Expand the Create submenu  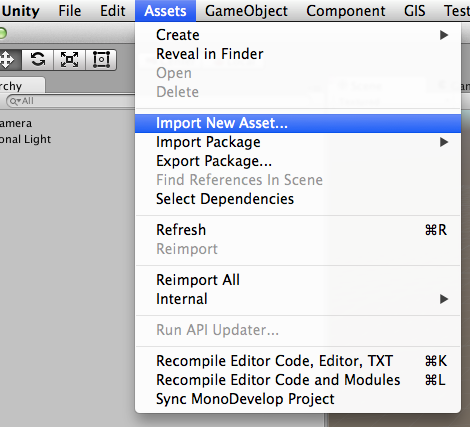[298, 35]
